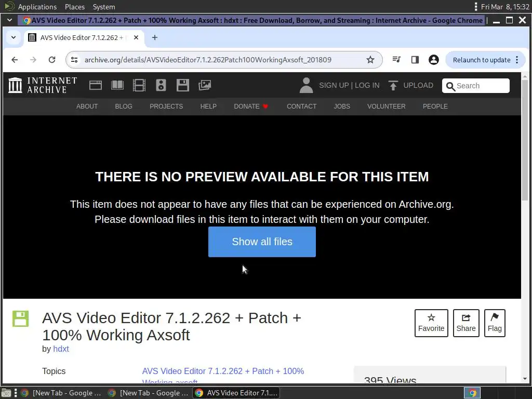Open the HELP nav item
This screenshot has width=532, height=399.
click(x=208, y=107)
